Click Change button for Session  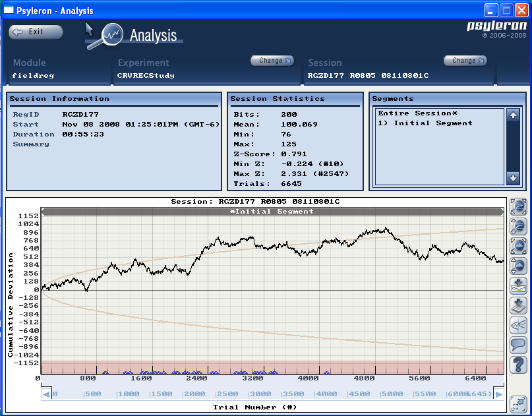point(465,61)
